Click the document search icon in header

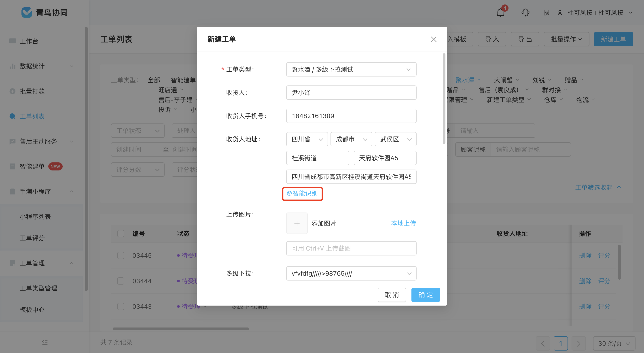click(546, 13)
